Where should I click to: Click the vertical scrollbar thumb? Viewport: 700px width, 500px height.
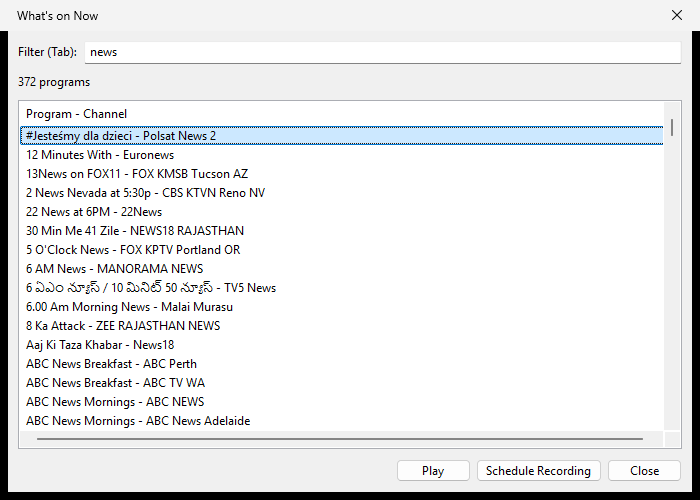(672, 127)
